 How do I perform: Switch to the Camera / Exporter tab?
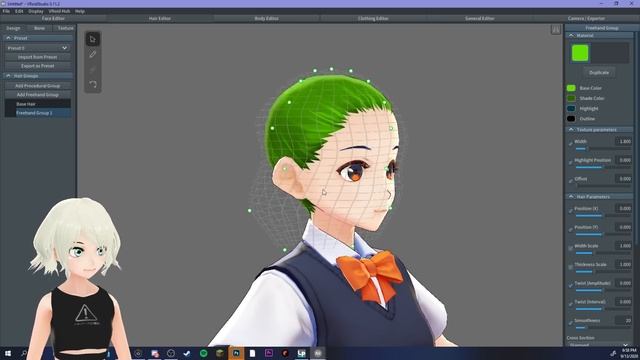(x=586, y=18)
